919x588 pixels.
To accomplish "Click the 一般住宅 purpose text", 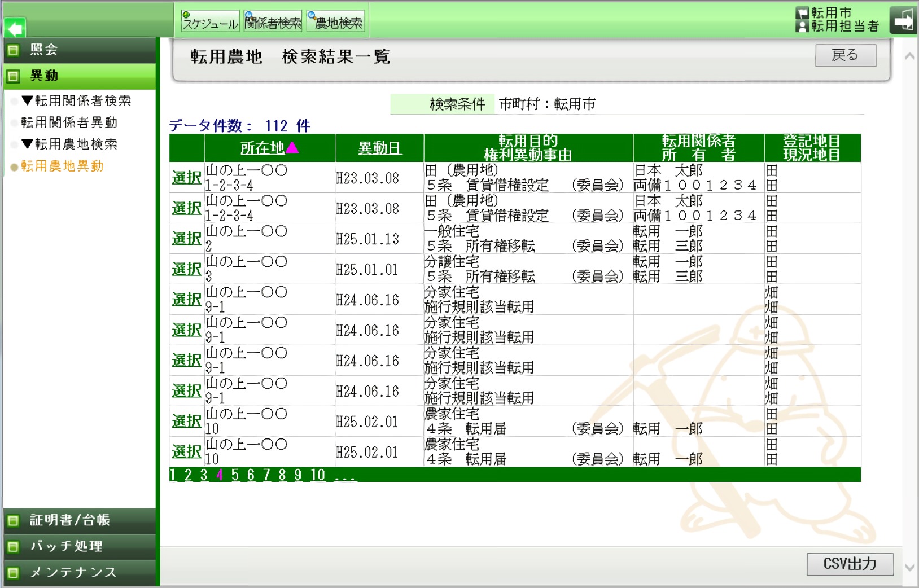I will pyautogui.click(x=452, y=231).
